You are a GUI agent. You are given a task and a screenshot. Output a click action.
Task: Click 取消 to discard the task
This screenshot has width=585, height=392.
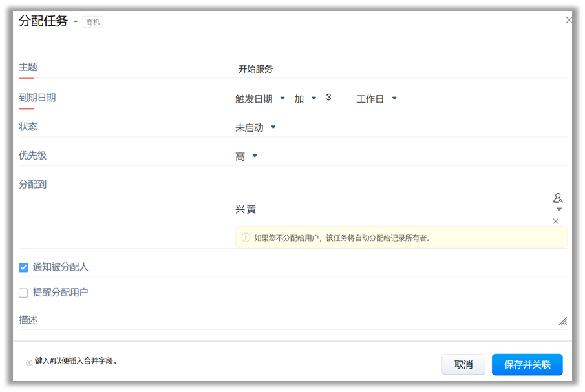pyautogui.click(x=463, y=364)
